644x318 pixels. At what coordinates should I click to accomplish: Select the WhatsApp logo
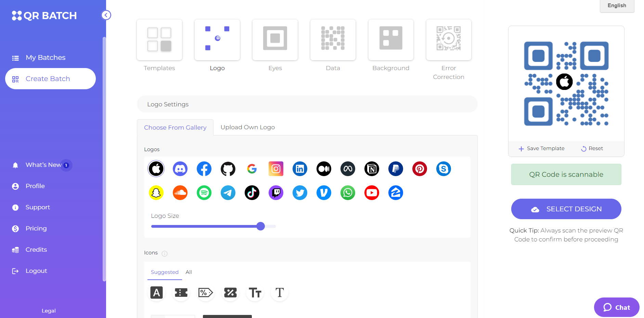[x=348, y=193]
